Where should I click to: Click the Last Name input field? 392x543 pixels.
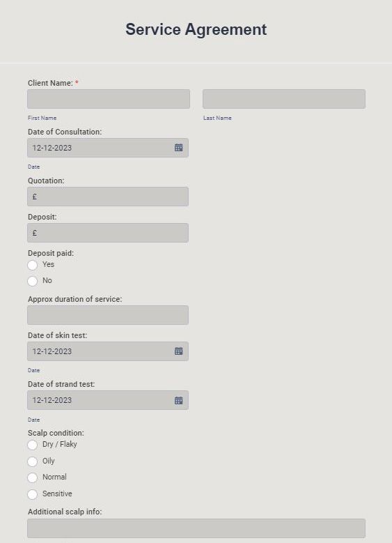point(284,99)
